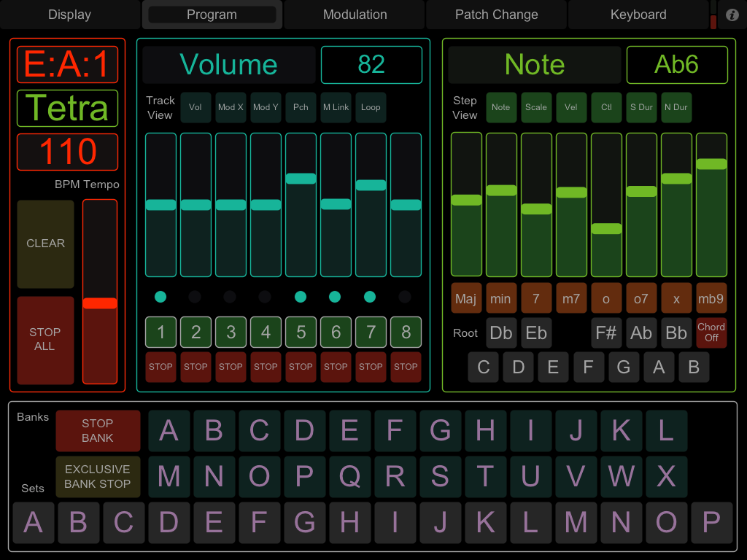The width and height of the screenshot is (747, 560).
Task: Toggle the Loop track view button
Action: [x=371, y=107]
